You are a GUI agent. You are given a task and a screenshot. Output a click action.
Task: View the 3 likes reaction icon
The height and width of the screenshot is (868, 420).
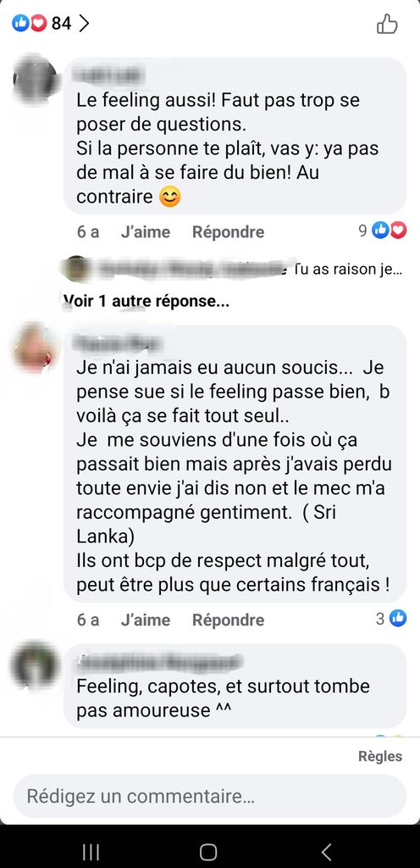pyautogui.click(x=398, y=618)
